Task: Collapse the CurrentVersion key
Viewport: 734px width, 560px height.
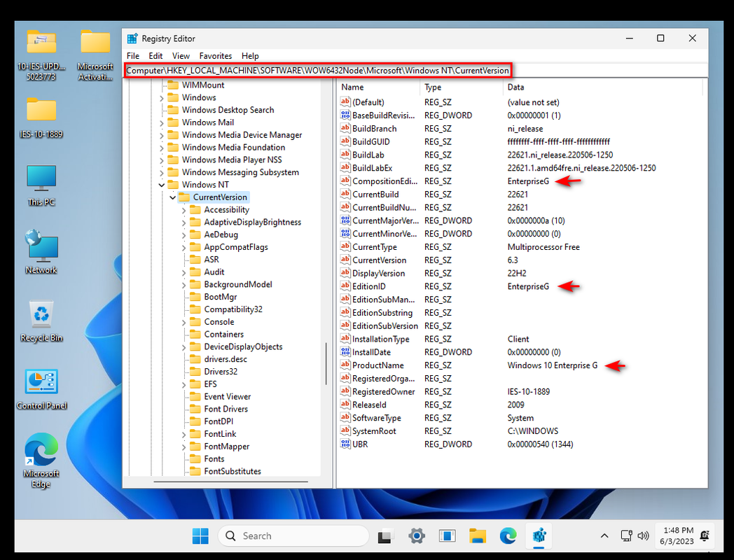Action: click(x=173, y=197)
